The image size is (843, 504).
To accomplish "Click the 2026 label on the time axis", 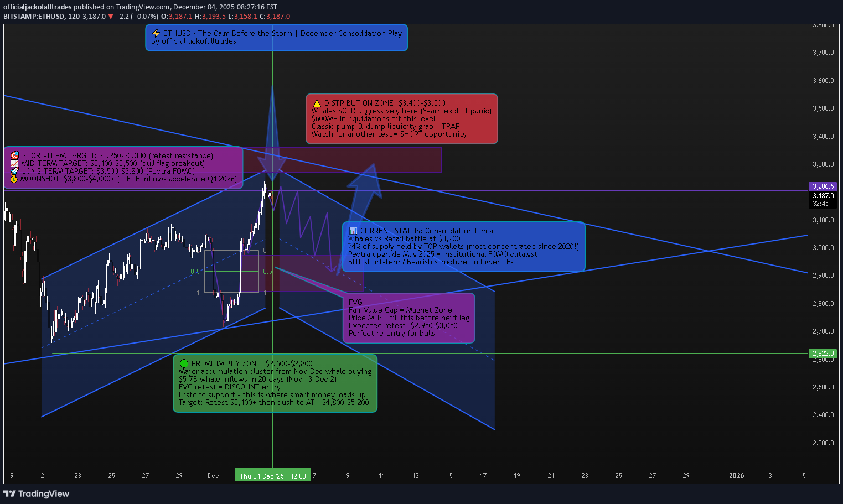I will coord(736,476).
